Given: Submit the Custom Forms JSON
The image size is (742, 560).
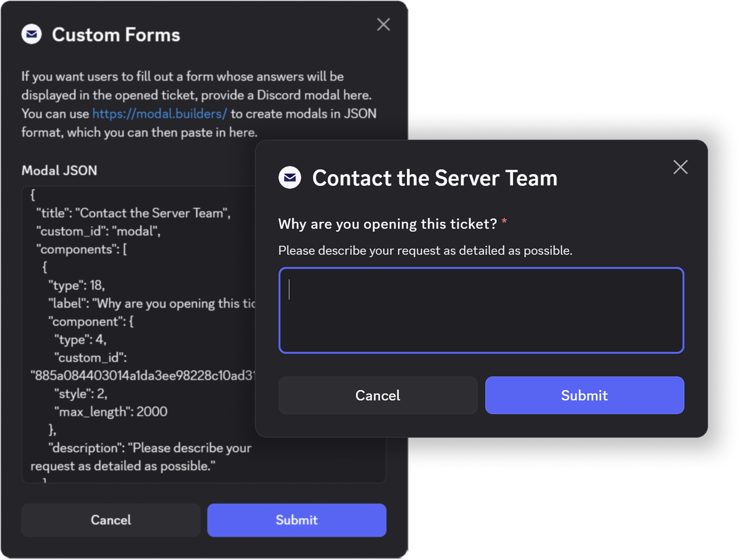Looking at the screenshot, I should click(x=297, y=520).
